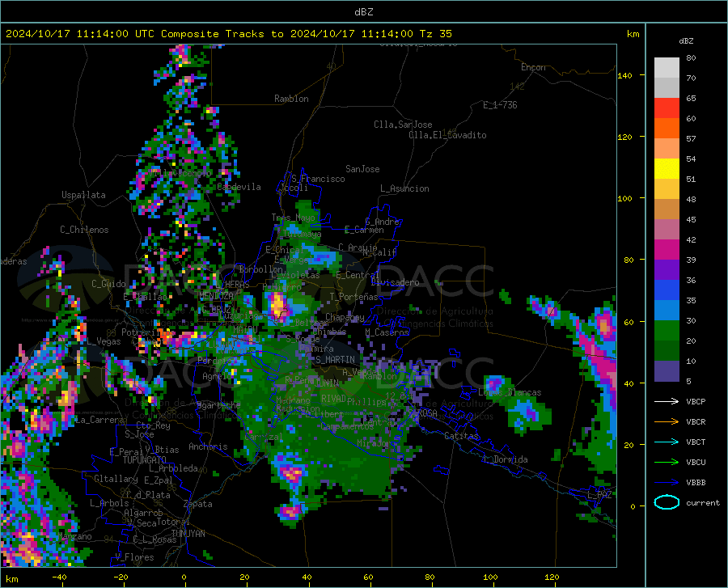Screen dimensions: 728x588
Task: Click the dBZ title at top
Action: pos(363,12)
